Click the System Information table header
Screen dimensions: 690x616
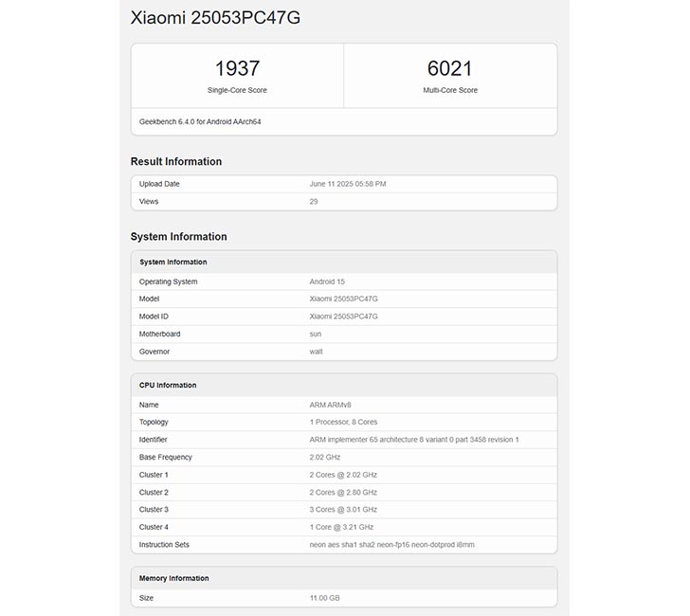173,263
